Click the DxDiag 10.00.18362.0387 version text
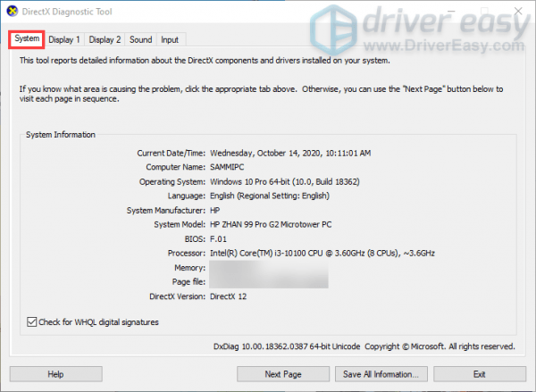The image size is (536, 392). coord(287,346)
